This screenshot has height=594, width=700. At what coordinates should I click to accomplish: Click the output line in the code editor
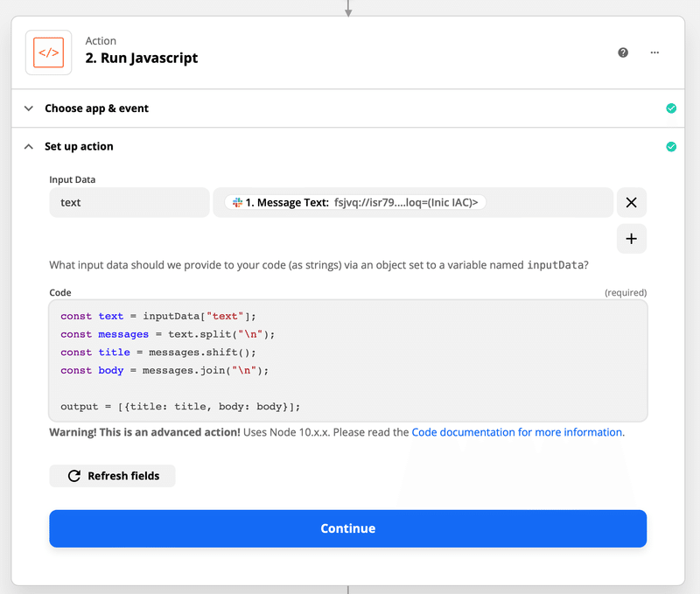pyautogui.click(x=180, y=407)
